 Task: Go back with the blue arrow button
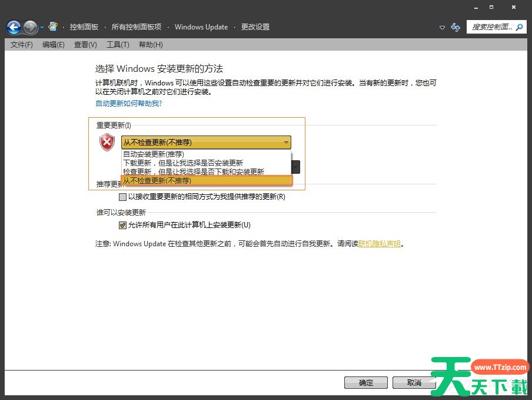[x=14, y=27]
